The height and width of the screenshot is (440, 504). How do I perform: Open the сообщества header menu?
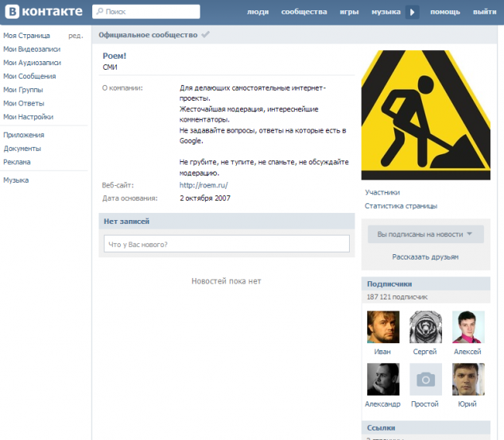click(x=304, y=12)
